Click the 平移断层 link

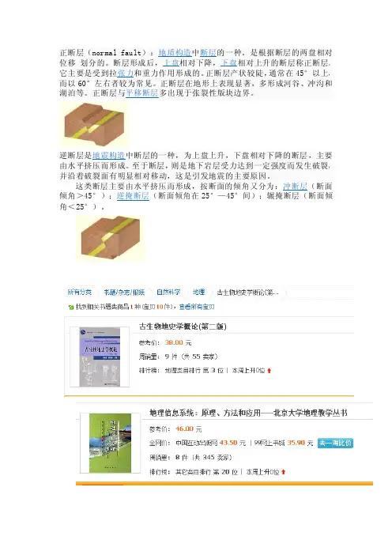(142, 93)
